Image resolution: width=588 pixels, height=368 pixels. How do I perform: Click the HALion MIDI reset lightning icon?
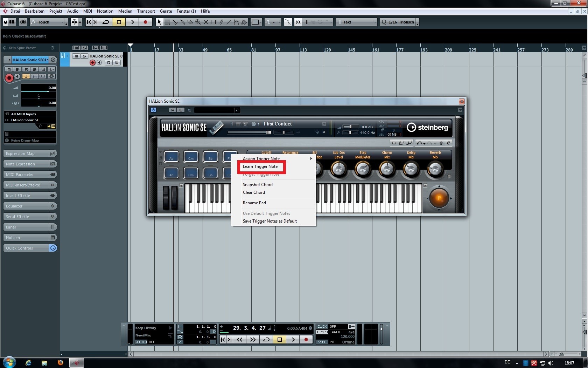click(x=441, y=143)
